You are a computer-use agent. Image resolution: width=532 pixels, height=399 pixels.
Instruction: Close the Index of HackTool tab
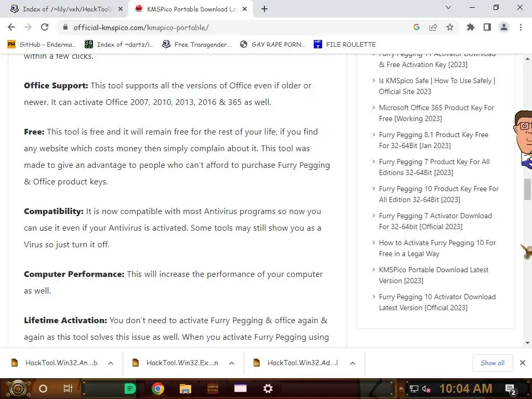click(x=121, y=9)
